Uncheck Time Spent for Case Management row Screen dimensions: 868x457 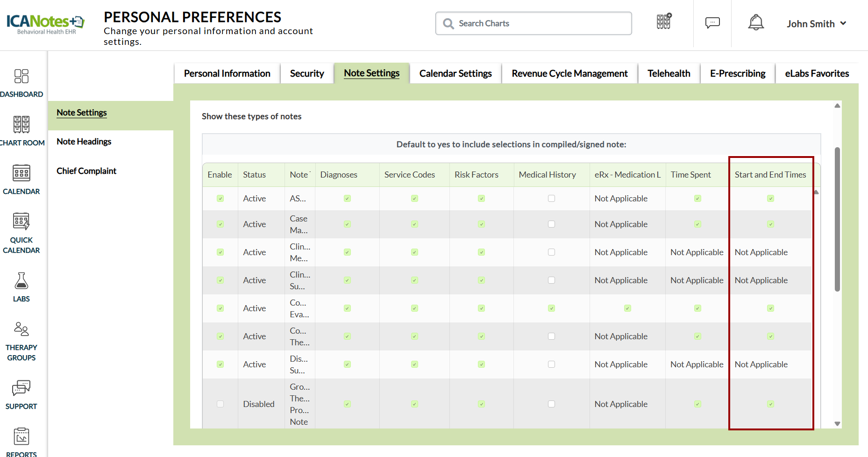[697, 224]
